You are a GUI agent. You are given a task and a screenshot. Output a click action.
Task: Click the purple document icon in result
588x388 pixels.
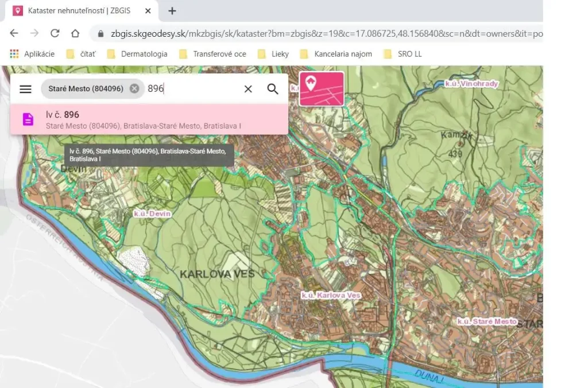pyautogui.click(x=28, y=119)
